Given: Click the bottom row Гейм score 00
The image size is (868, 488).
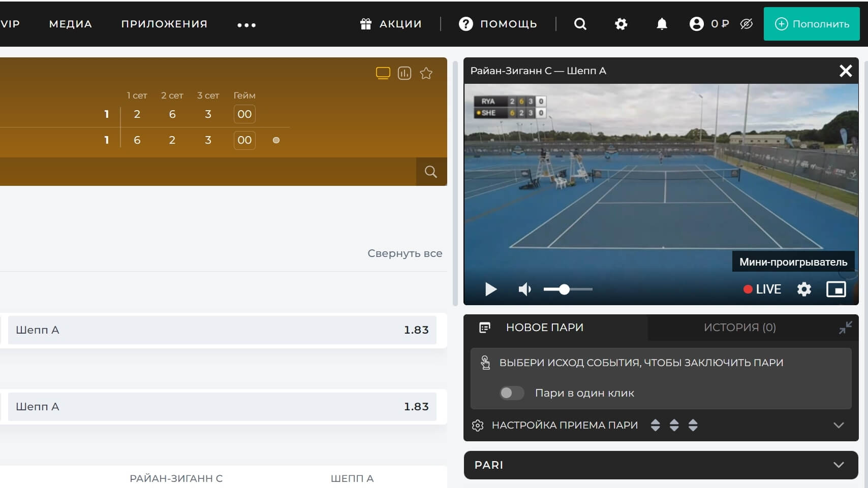Looking at the screenshot, I should pos(244,140).
